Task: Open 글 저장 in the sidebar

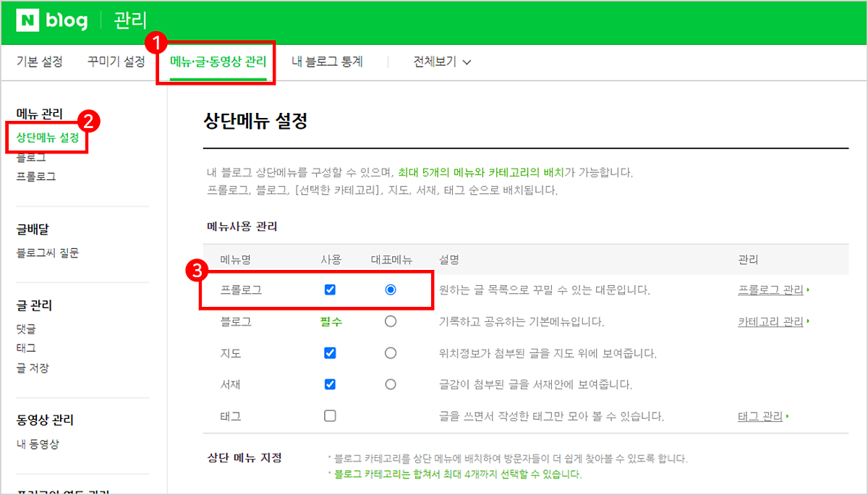Action: (33, 368)
